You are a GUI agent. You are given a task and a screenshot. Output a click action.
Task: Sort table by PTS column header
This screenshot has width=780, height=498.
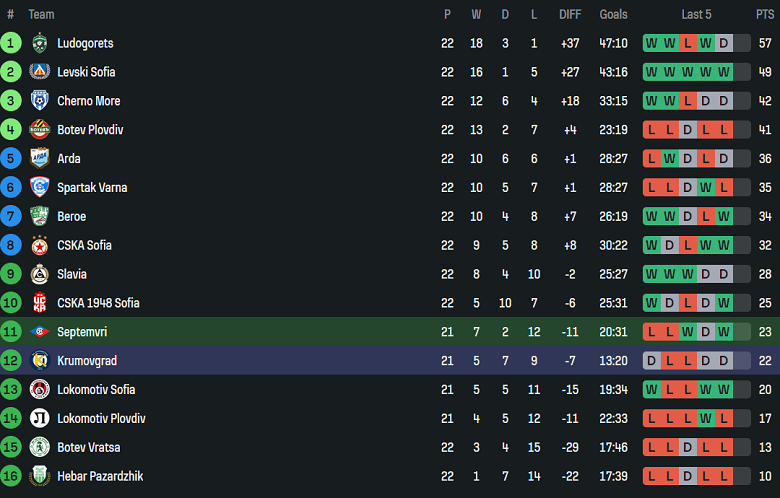pos(765,15)
